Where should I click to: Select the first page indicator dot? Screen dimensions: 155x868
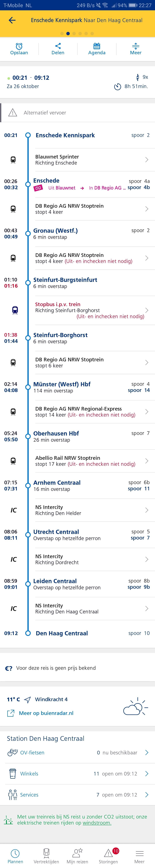point(62,34)
